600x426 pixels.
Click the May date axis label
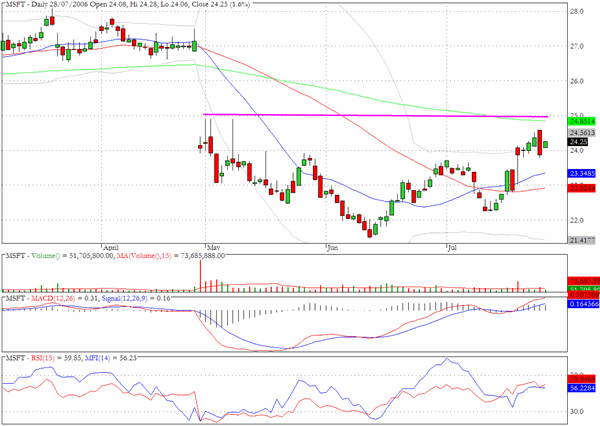213,248
